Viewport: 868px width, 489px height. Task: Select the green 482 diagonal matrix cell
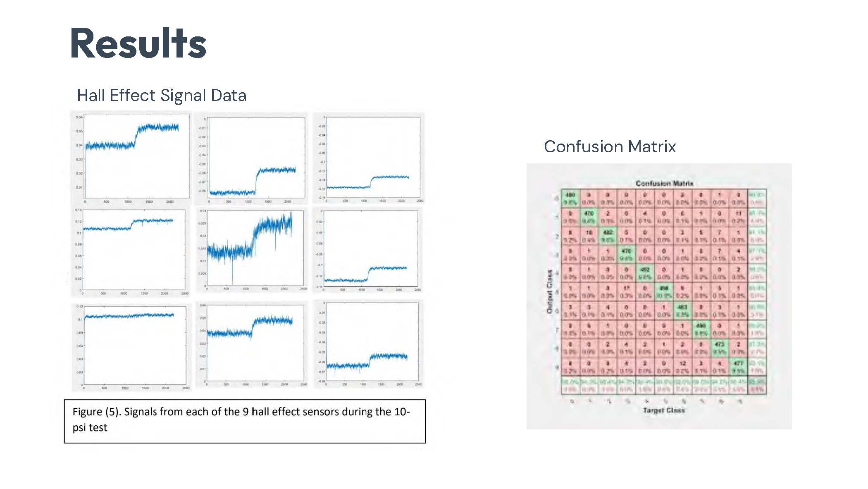608,236
